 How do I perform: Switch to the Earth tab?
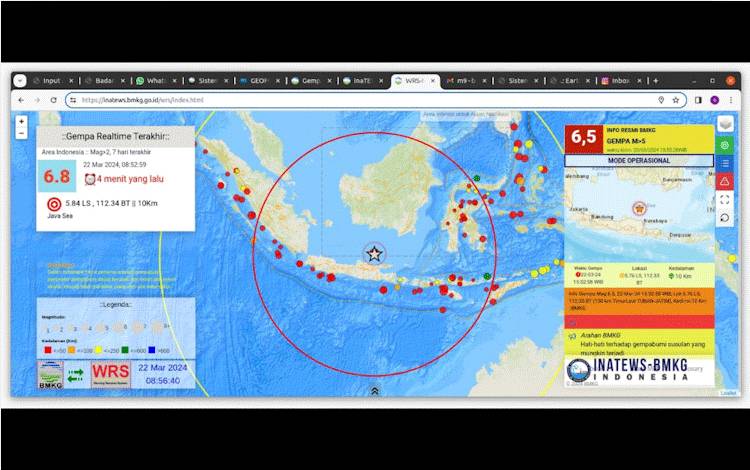(568, 81)
